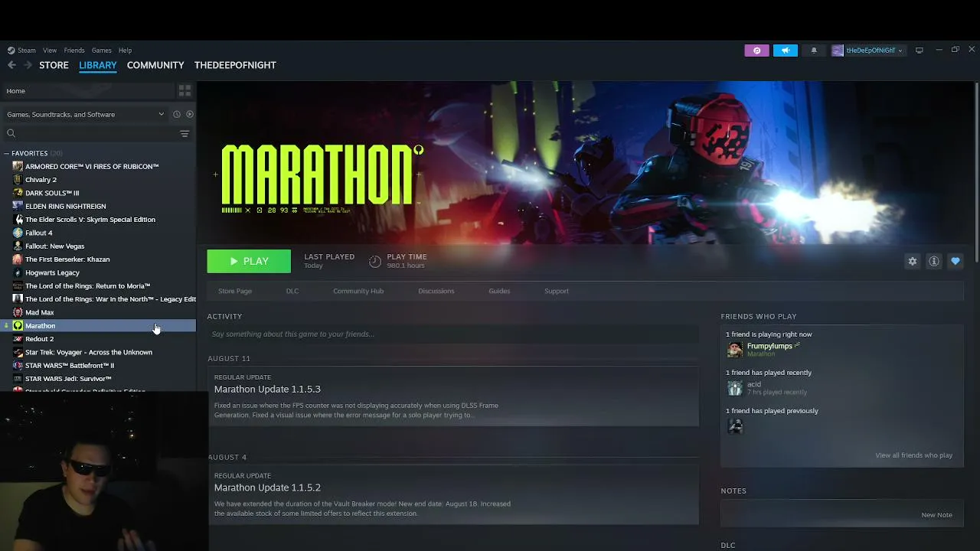980x551 pixels.
Task: Open Marathon Discussions link
Action: click(x=436, y=291)
